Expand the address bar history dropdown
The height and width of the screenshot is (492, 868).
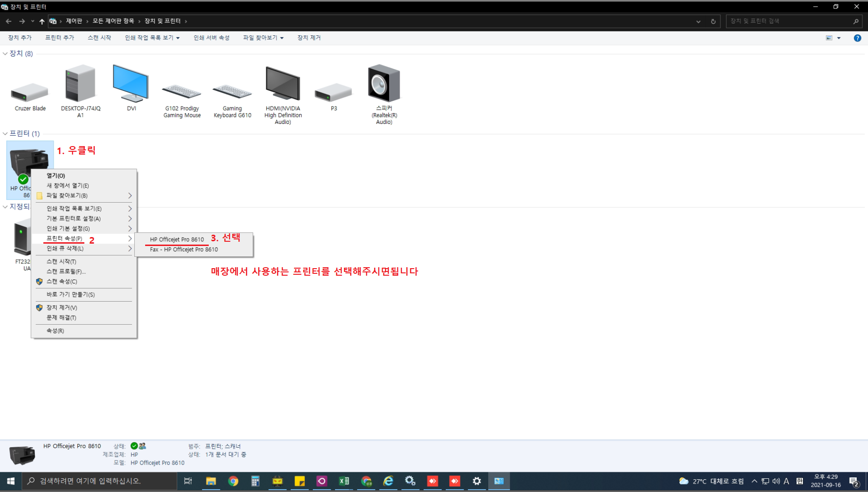pos(698,21)
